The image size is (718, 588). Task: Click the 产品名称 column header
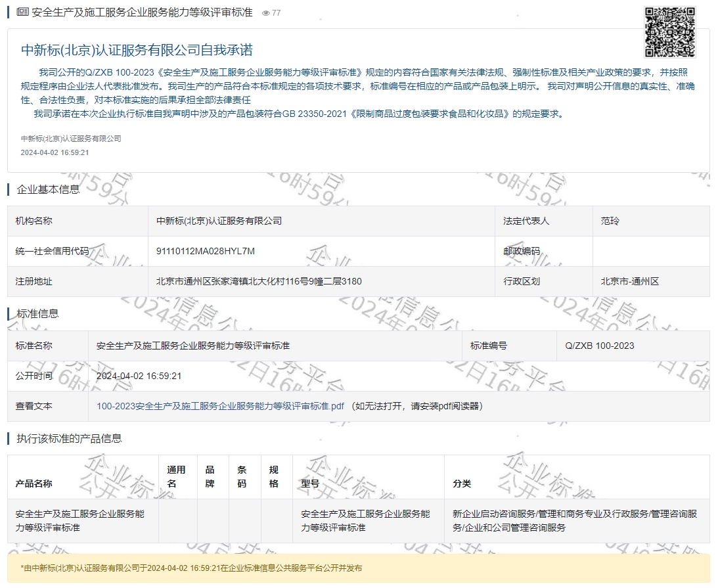[83, 477]
